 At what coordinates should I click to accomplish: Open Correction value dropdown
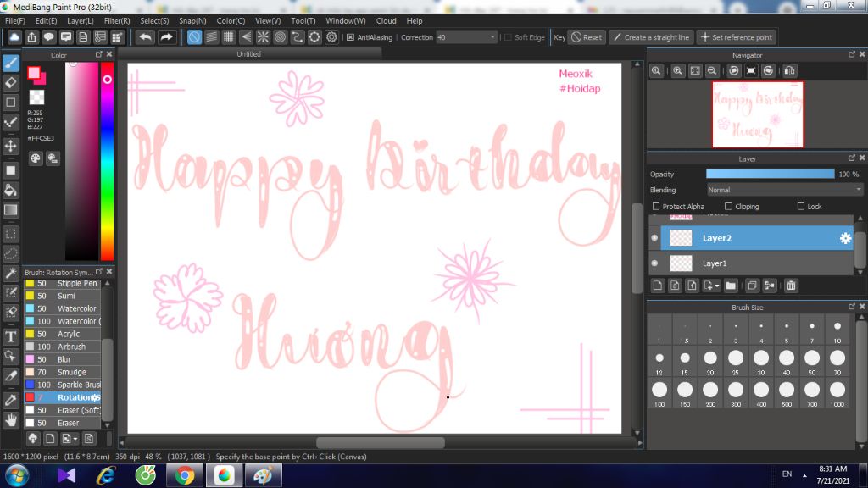492,37
